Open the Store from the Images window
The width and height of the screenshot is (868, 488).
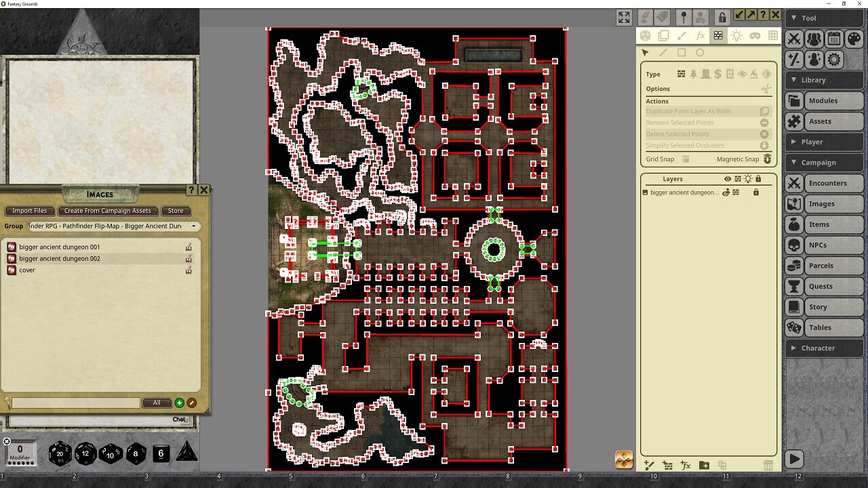(x=175, y=211)
